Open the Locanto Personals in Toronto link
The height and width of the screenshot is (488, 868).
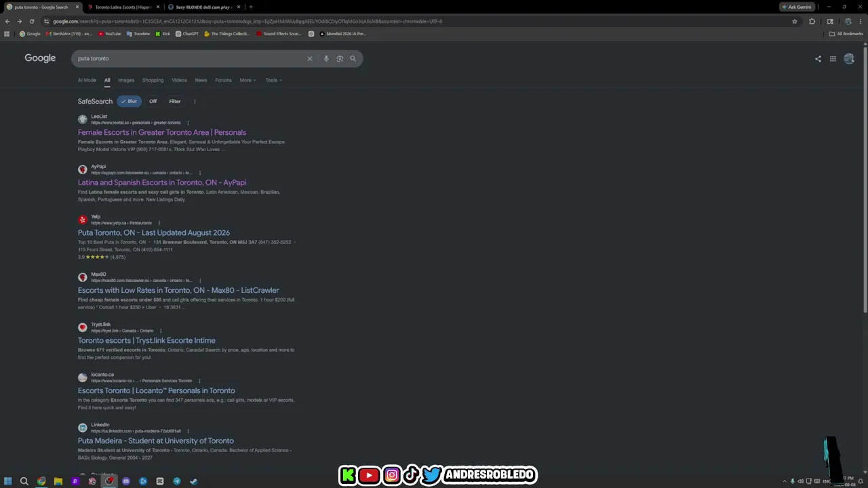[157, 390]
